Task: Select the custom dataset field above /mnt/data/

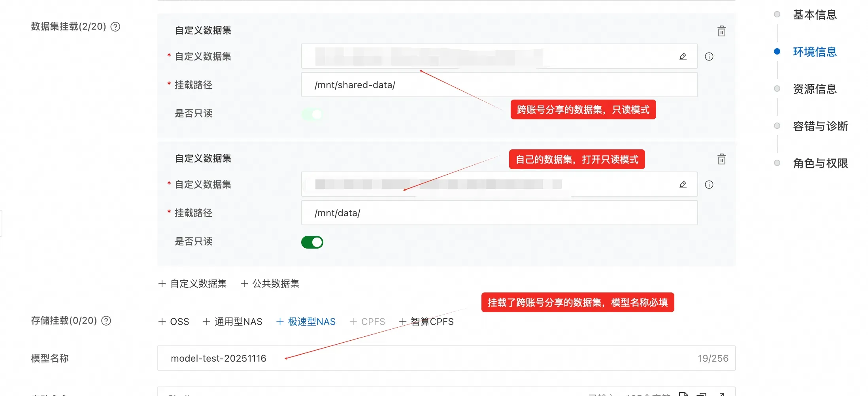Action: click(x=500, y=184)
